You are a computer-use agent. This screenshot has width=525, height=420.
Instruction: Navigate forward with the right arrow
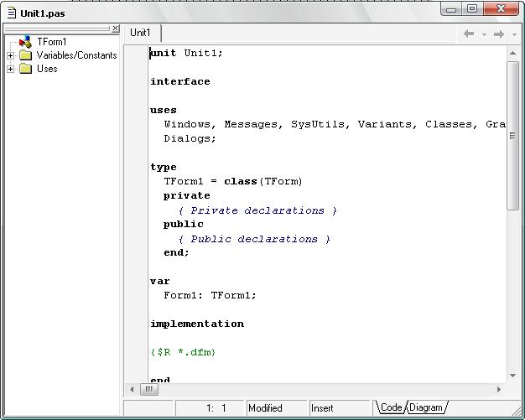(x=499, y=34)
